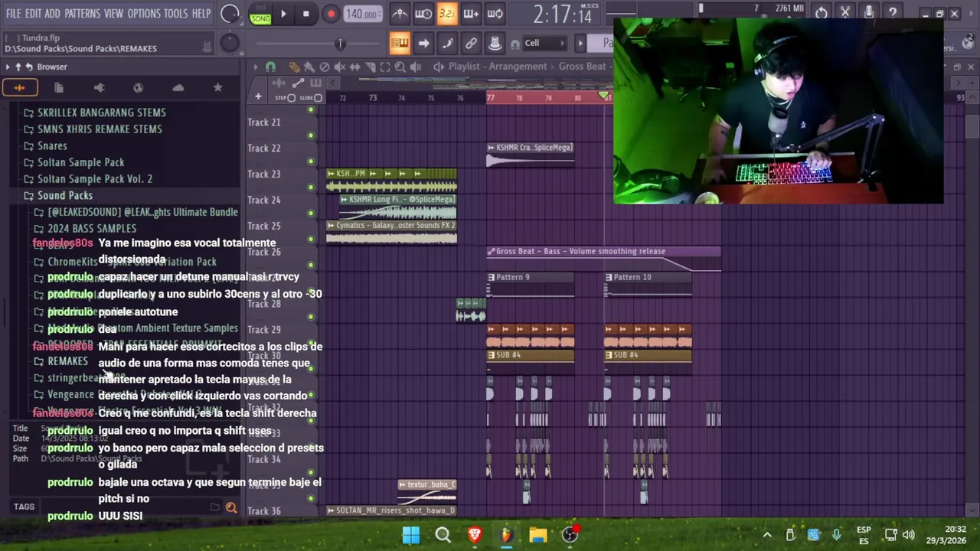Open the PATTERNS menu
The width and height of the screenshot is (980, 551).
pyautogui.click(x=82, y=14)
